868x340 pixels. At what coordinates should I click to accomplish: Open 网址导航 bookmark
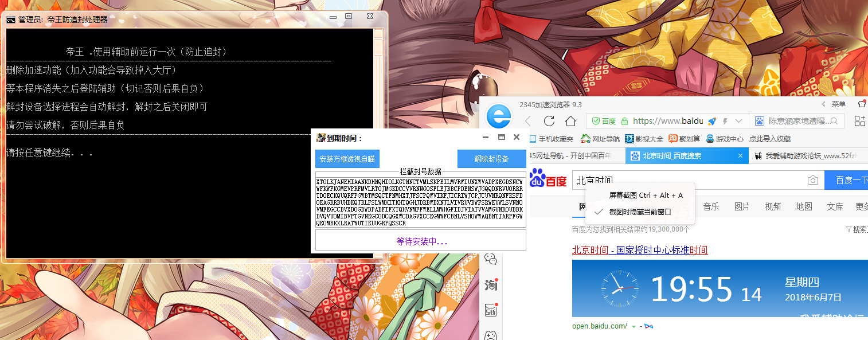pyautogui.click(x=601, y=139)
